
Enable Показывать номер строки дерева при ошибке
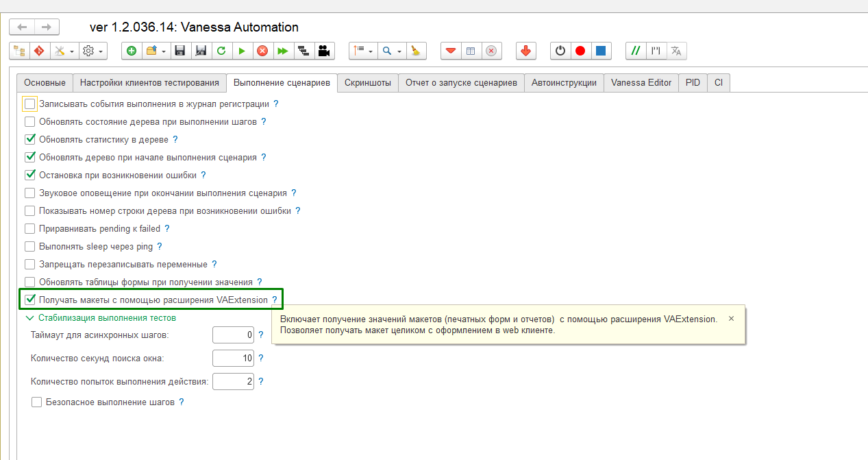pyautogui.click(x=29, y=211)
